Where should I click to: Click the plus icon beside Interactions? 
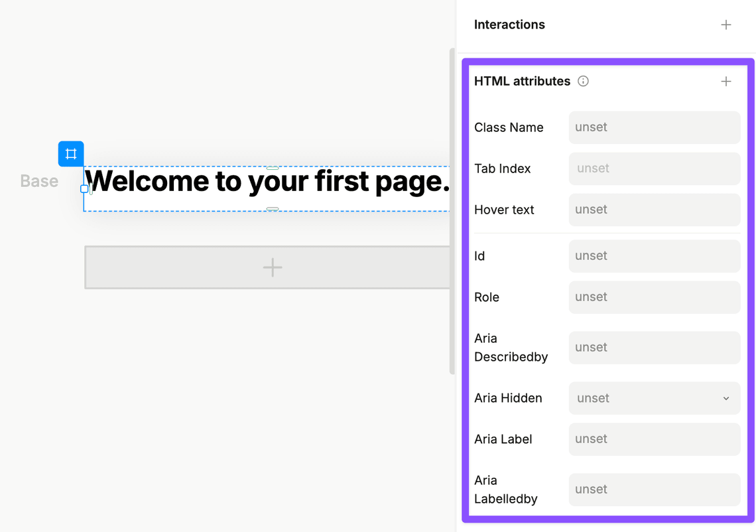[x=726, y=25]
